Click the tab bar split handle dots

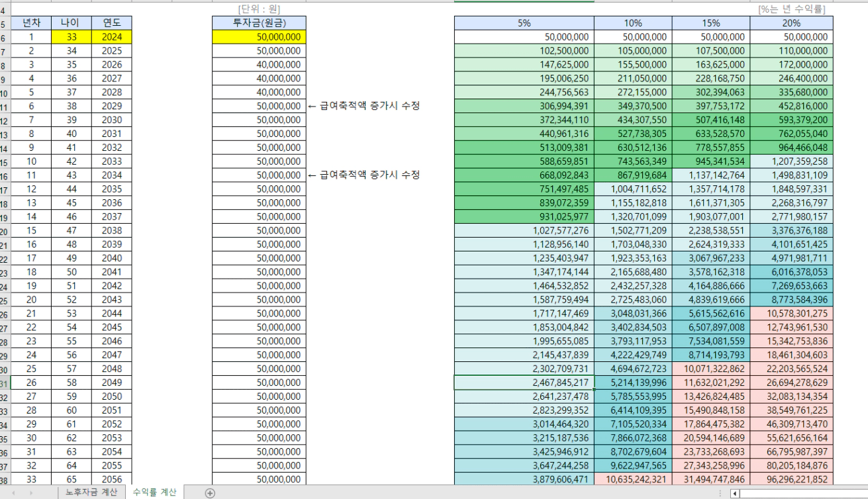click(x=721, y=493)
